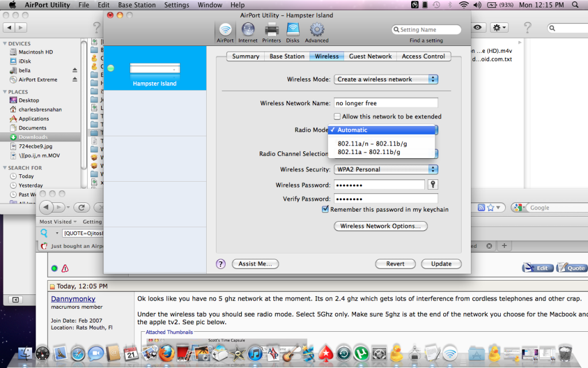
Task: Open the Settings menu in the menu bar
Action: 176,5
